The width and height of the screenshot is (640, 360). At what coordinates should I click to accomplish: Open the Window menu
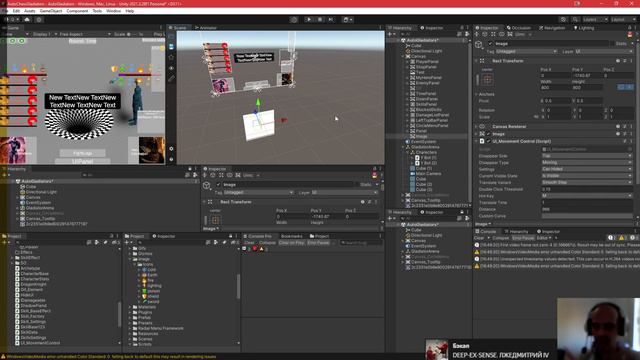[x=113, y=11]
